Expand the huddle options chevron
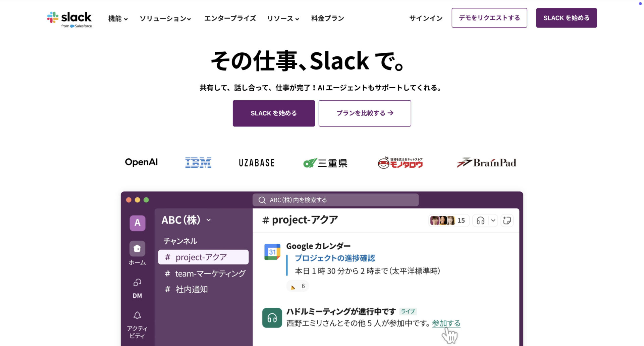Image resolution: width=644 pixels, height=346 pixels. coord(493,220)
